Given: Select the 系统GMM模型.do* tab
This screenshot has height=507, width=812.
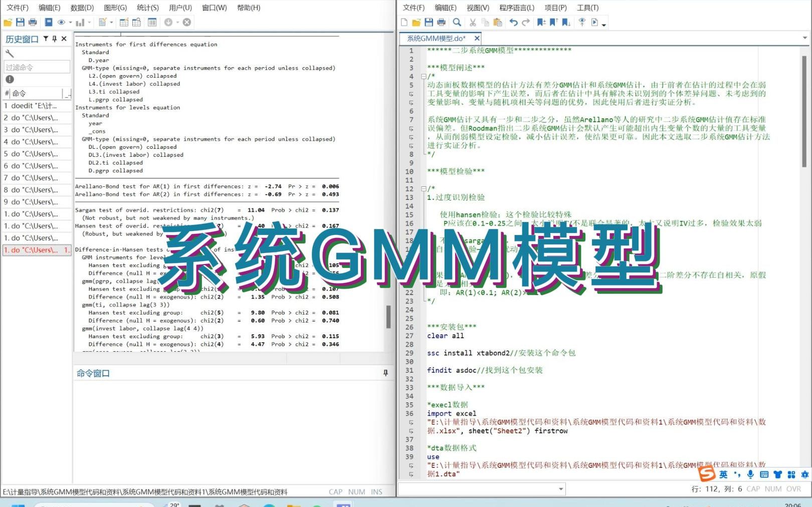Looking at the screenshot, I should [x=436, y=38].
